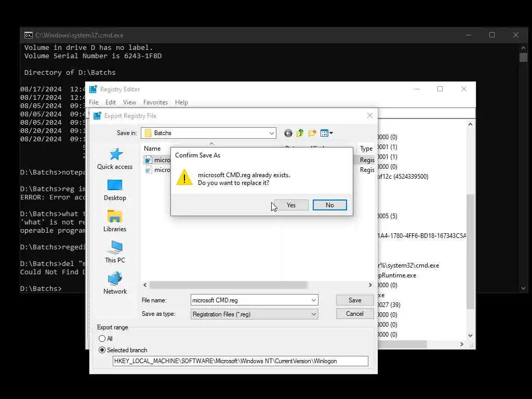Viewport: 532px width, 399px height.
Task: Go up one folder level
Action: (x=300, y=134)
